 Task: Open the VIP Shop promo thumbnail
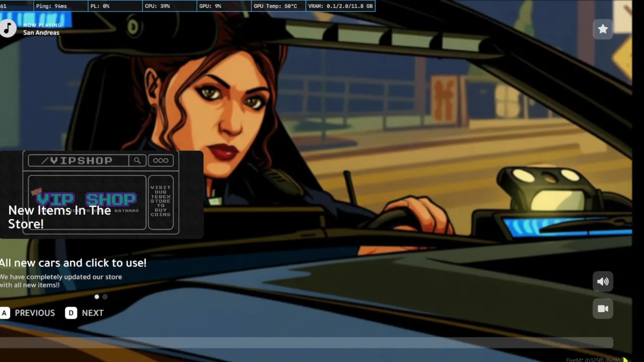pos(101,194)
